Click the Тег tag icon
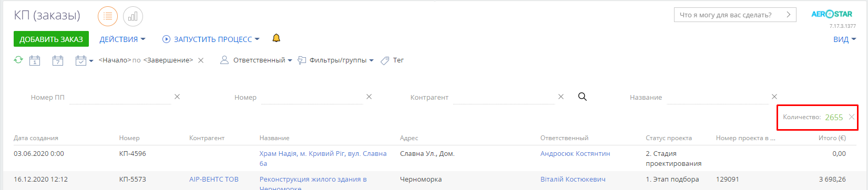 (385, 60)
